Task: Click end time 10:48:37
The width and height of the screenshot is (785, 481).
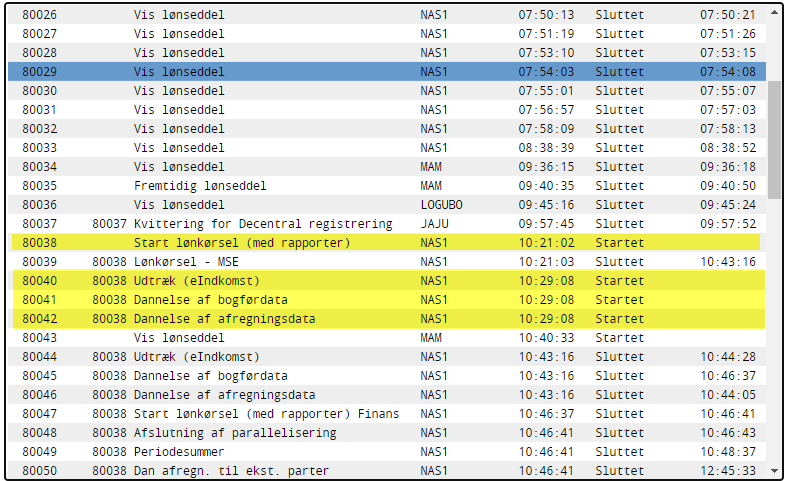Action: coord(727,452)
